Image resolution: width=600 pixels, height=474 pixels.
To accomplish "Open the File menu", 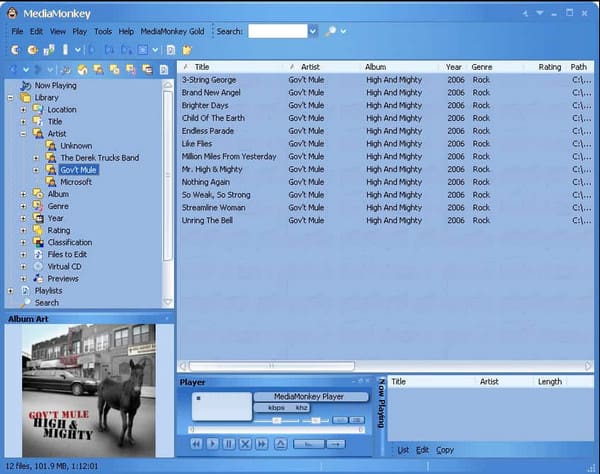I will (17, 31).
